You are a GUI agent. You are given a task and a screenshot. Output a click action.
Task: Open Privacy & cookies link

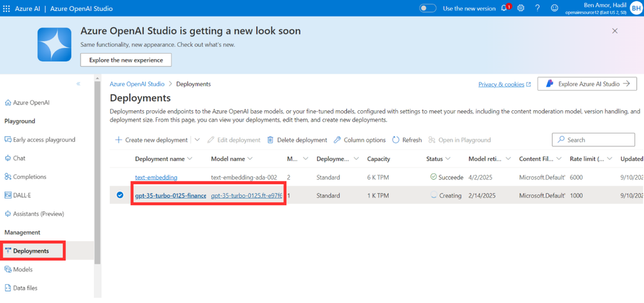pos(504,84)
